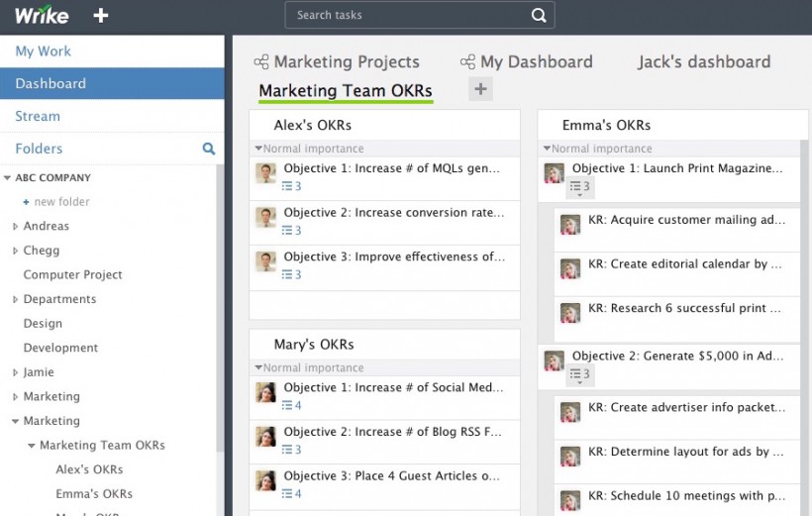This screenshot has height=516, width=812.
Task: Open Alex's Objective 2: Increase conversion rate
Action: (393, 212)
